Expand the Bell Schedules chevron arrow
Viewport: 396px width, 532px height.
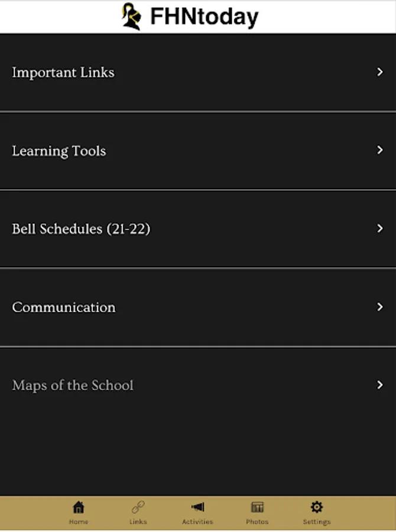point(380,228)
